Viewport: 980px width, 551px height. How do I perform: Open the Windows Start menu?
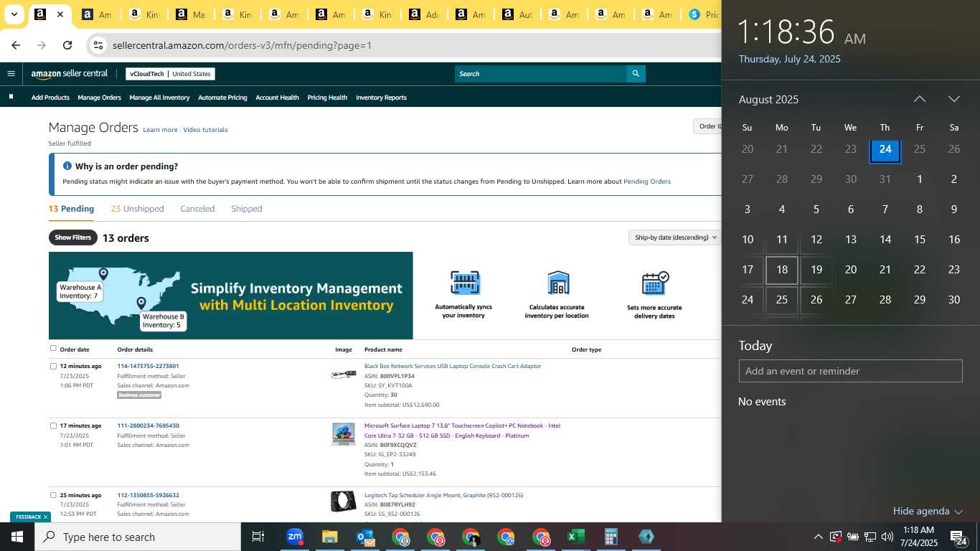coord(17,537)
